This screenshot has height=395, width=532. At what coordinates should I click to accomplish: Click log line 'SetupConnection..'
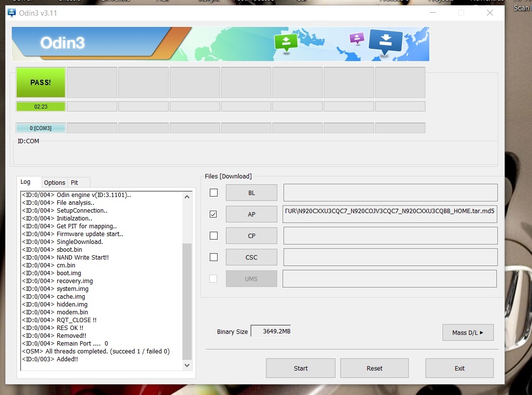click(65, 210)
